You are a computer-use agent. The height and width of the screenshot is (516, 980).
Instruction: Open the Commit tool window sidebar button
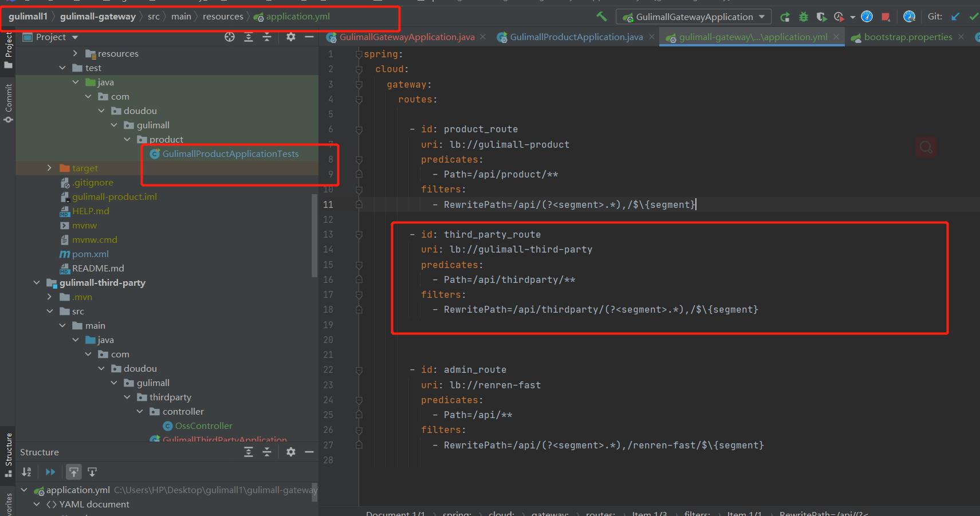[x=8, y=103]
